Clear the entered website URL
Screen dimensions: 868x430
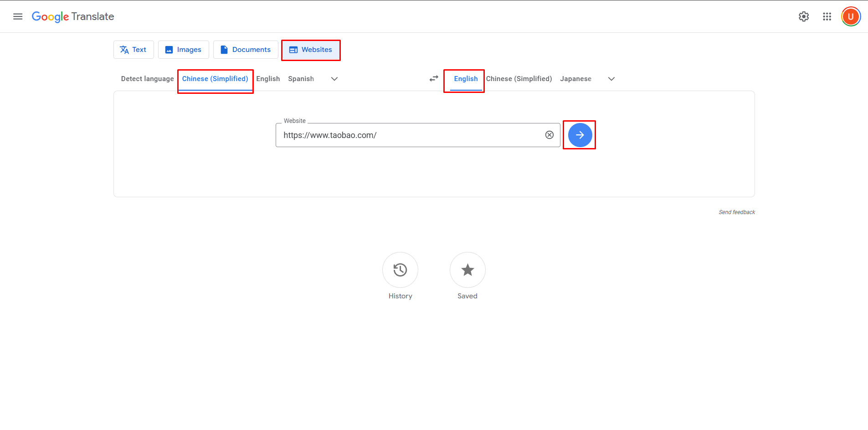pyautogui.click(x=549, y=135)
